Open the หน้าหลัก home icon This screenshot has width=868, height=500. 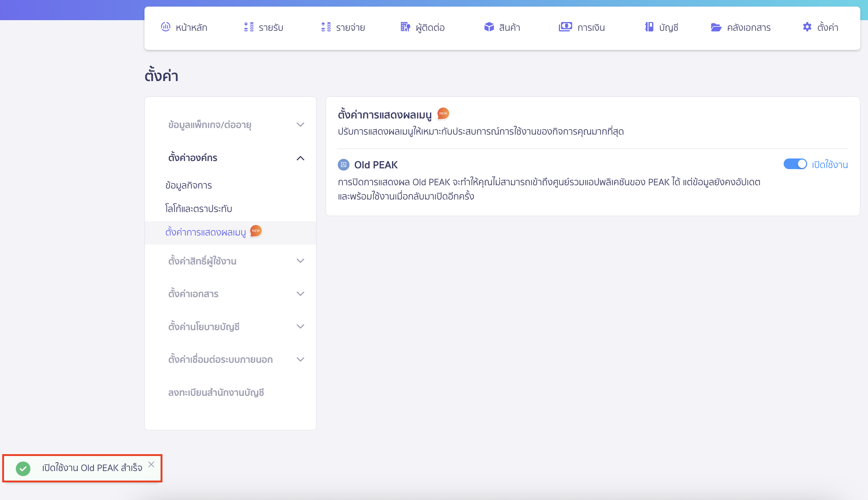(x=166, y=27)
